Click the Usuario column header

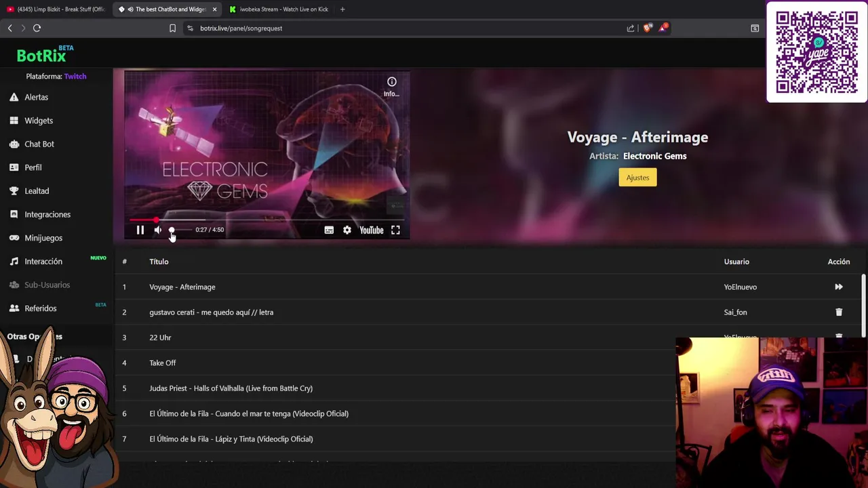(x=736, y=262)
